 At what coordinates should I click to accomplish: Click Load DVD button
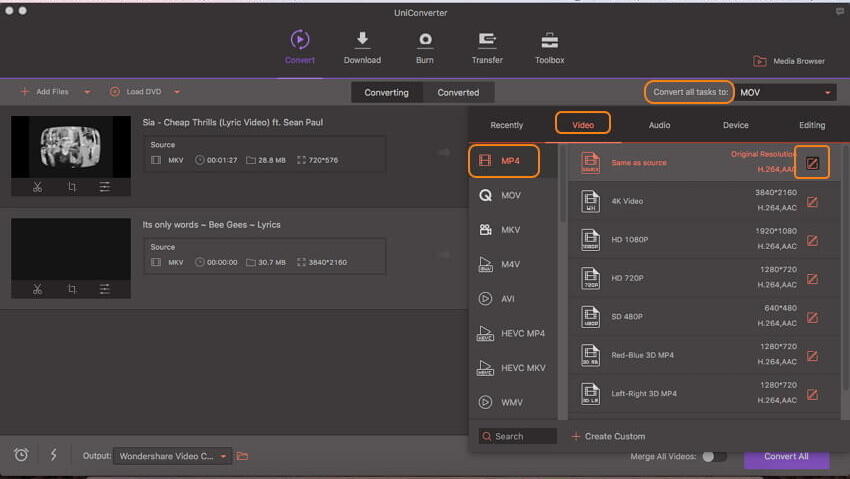(x=136, y=92)
